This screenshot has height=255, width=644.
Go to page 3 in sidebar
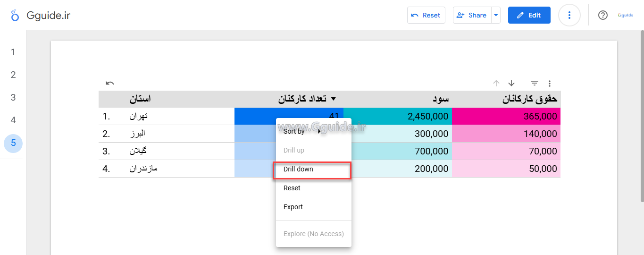click(13, 97)
